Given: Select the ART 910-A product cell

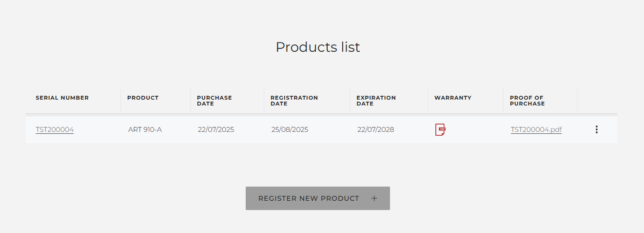Looking at the screenshot, I should 145,129.
